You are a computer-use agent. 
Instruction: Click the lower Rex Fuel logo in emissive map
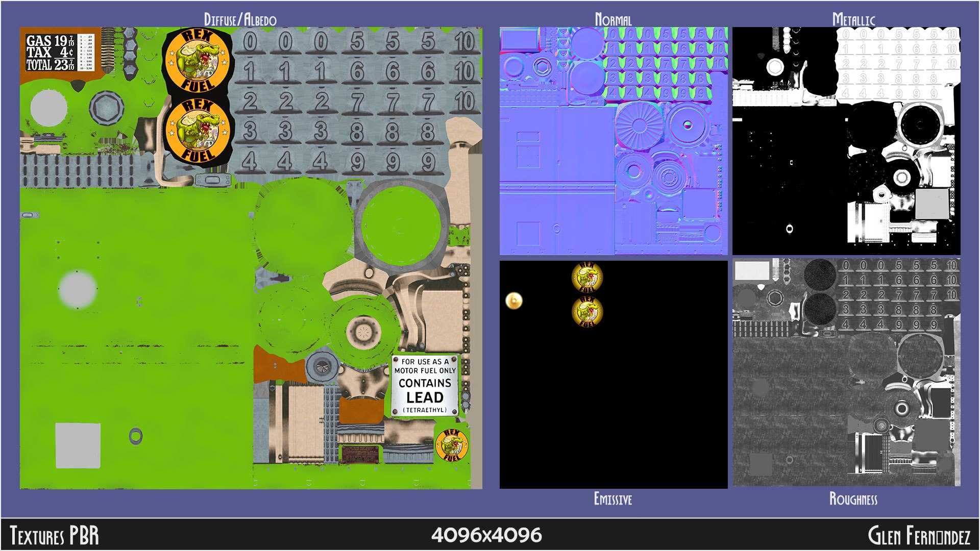pyautogui.click(x=587, y=311)
